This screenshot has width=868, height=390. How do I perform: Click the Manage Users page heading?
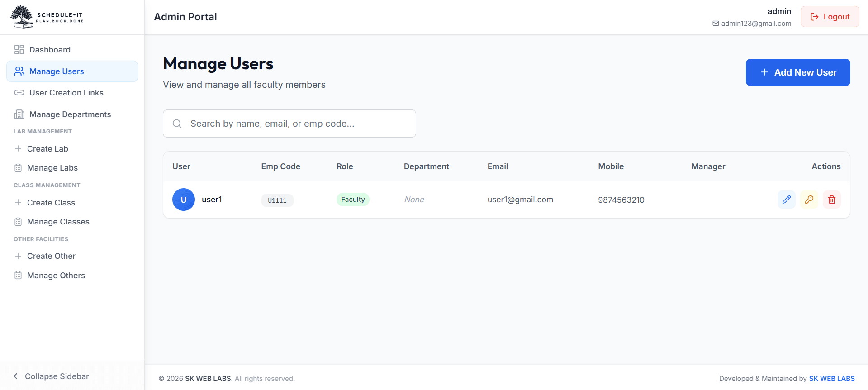coord(218,64)
